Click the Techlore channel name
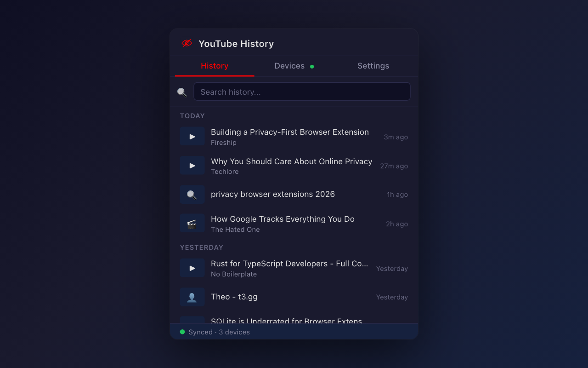Viewport: 588px width, 368px height. [x=225, y=172]
